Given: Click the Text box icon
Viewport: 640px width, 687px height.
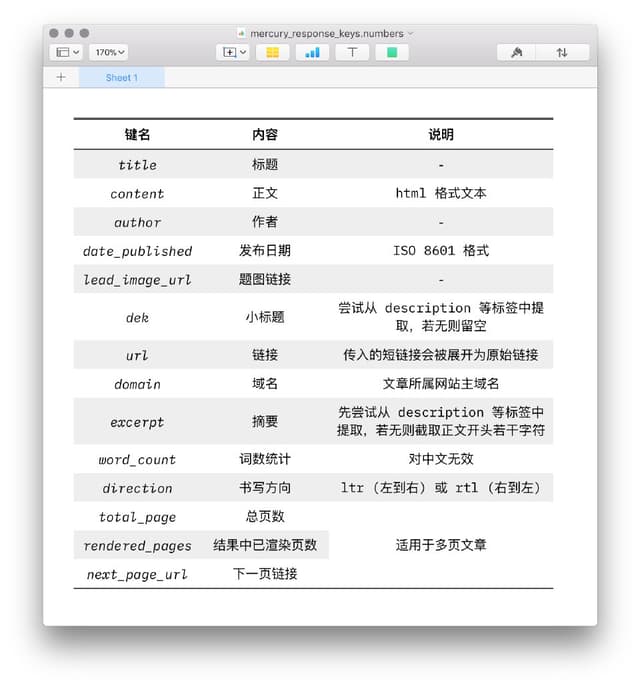Looking at the screenshot, I should tap(352, 52).
